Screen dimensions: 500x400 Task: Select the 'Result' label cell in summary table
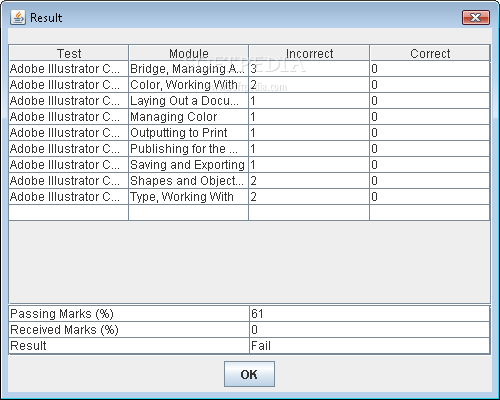coord(129,346)
